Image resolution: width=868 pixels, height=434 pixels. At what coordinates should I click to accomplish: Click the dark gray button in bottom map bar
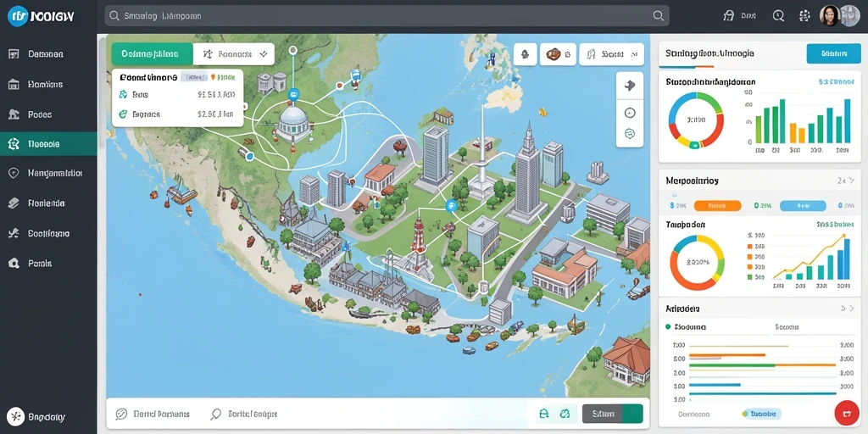603,414
